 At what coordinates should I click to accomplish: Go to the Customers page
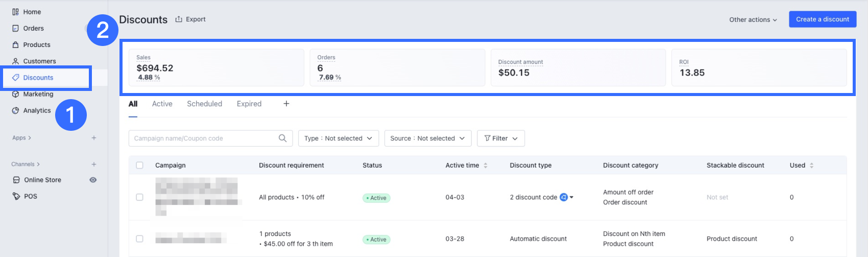click(39, 61)
